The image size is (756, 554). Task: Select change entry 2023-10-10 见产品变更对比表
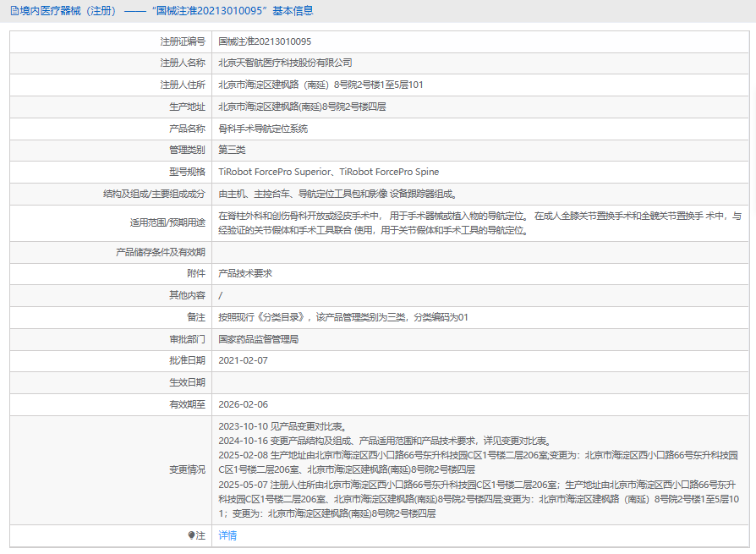coord(283,426)
